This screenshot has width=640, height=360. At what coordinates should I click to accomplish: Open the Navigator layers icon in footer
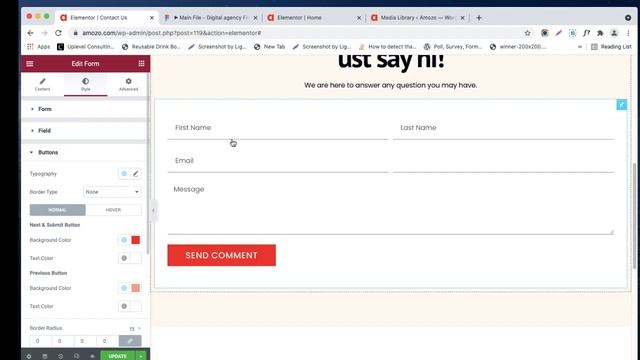tap(45, 356)
